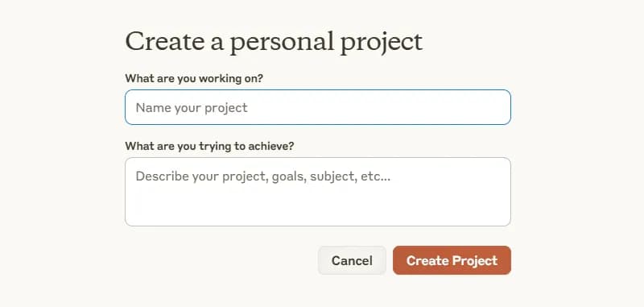Click the 'Create a personal project' heading

click(x=274, y=43)
